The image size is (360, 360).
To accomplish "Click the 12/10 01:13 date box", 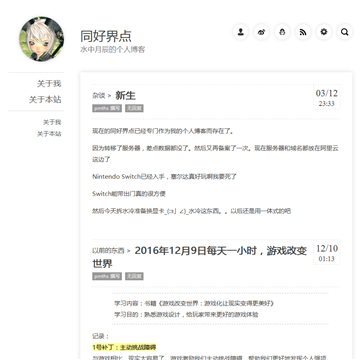I will point(327,253).
